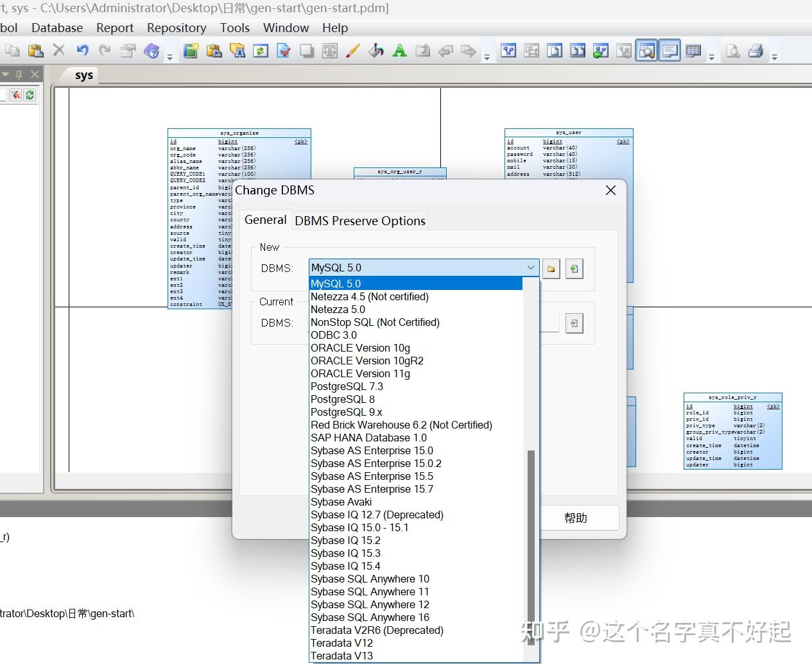
Task: Select Teradata V13
Action: coord(416,656)
